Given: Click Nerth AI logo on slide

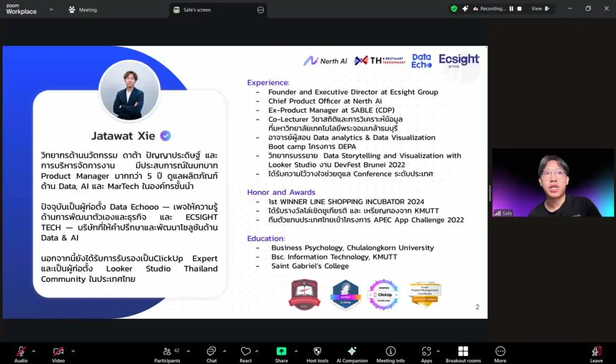Looking at the screenshot, I should pos(325,61).
